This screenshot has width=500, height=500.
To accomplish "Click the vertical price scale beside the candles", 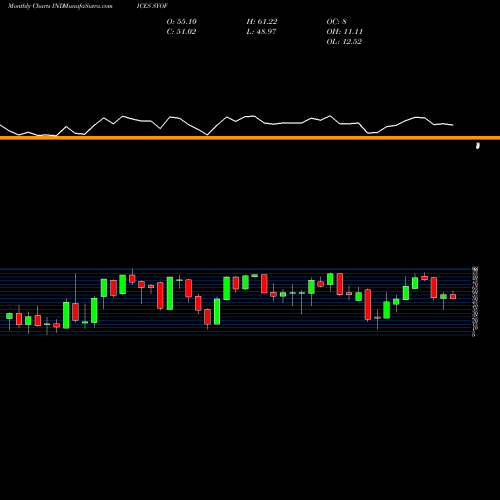I will tap(475, 301).
